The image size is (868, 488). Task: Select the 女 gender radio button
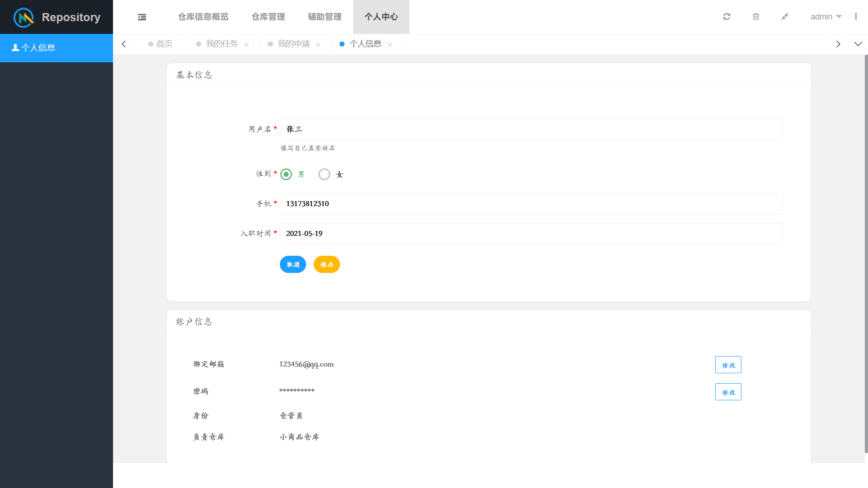pos(324,174)
